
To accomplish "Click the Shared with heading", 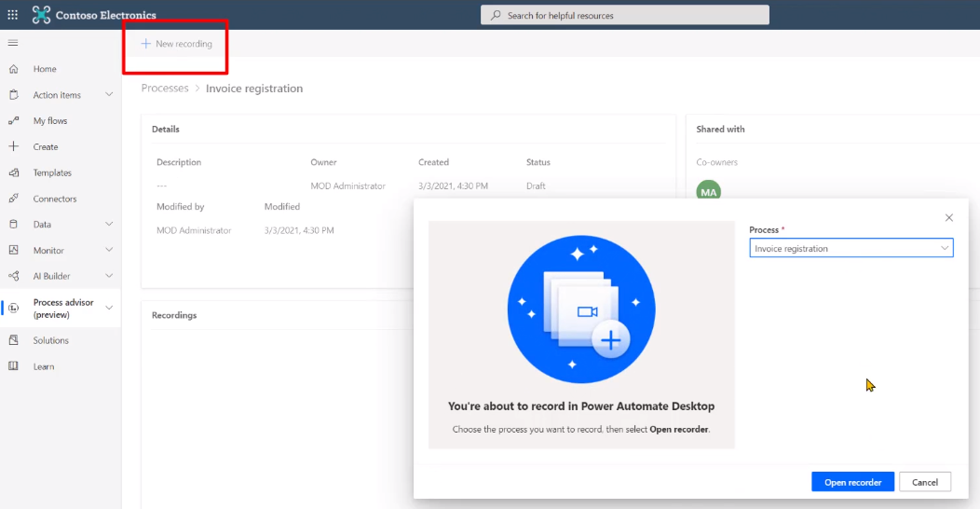I will click(721, 129).
